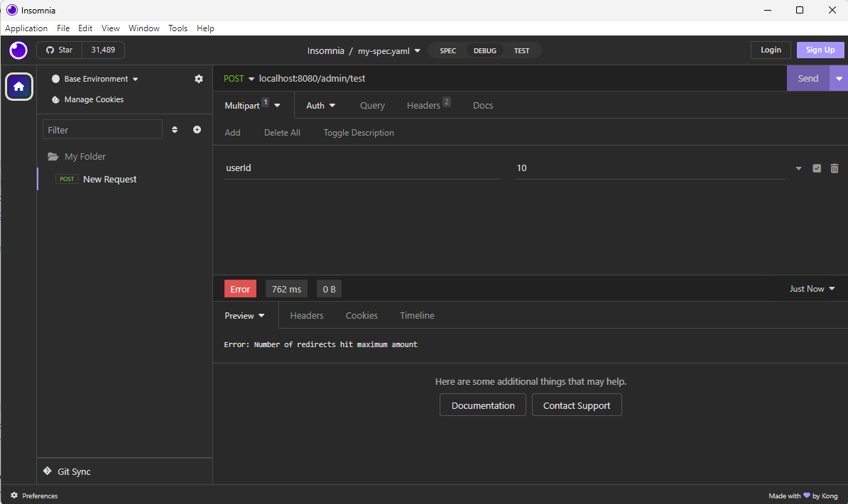Disable the userId field checkbox

click(x=817, y=168)
